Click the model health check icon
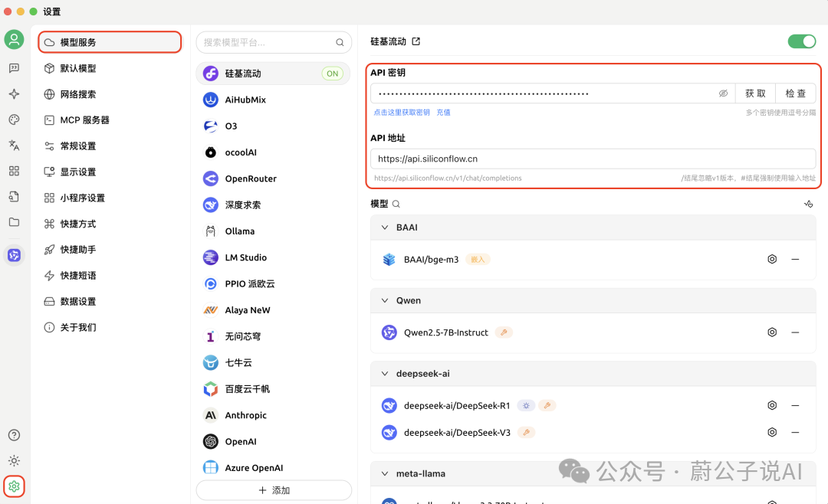Viewport: 828px width, 504px height. tap(809, 204)
